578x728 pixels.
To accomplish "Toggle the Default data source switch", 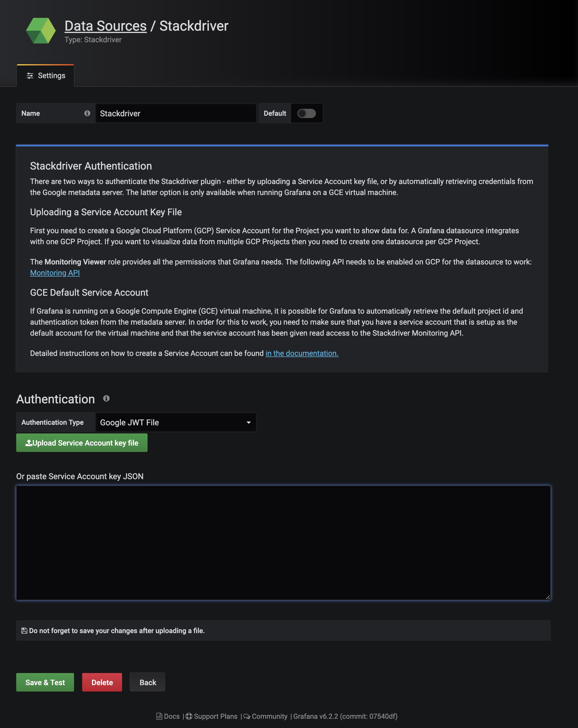I will click(x=307, y=113).
